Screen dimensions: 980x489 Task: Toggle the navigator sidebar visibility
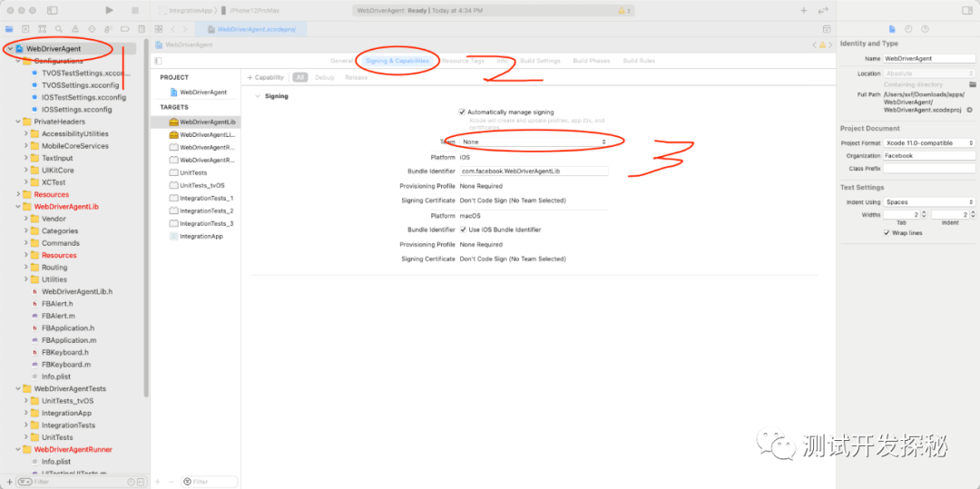53,11
